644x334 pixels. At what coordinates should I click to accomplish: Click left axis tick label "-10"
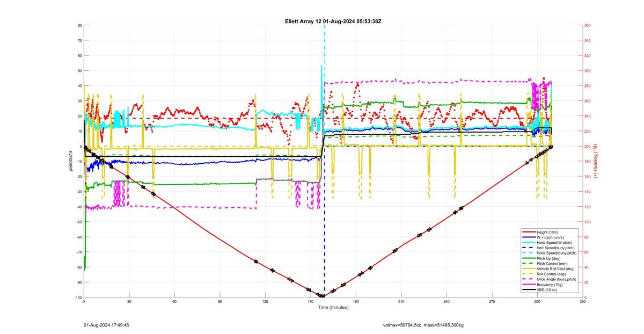(x=78, y=162)
